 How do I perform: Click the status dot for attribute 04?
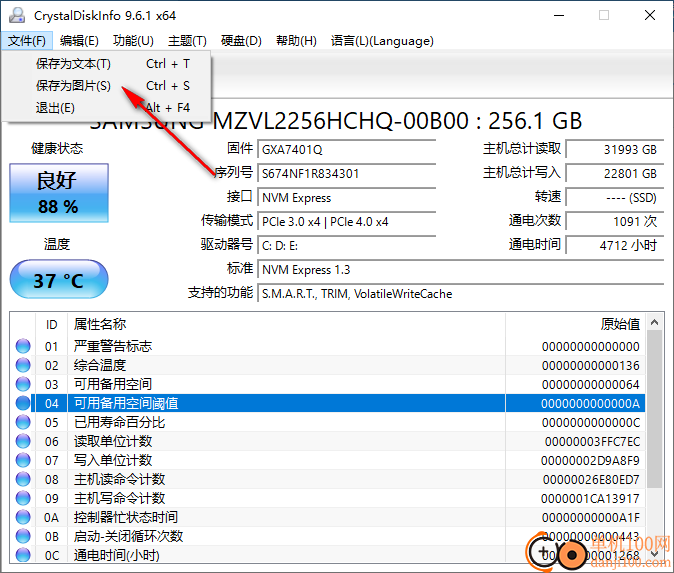(x=23, y=403)
